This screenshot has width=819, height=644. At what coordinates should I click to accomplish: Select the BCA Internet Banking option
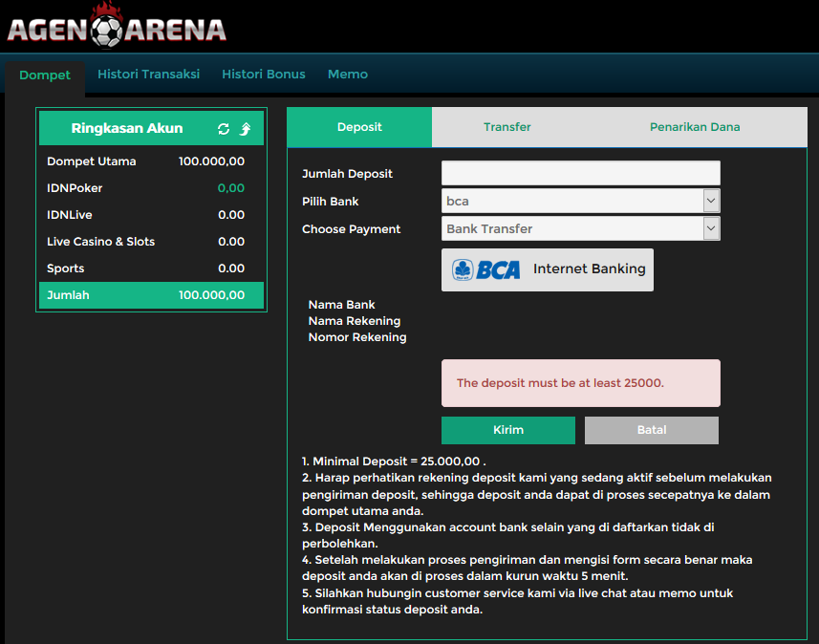548,269
